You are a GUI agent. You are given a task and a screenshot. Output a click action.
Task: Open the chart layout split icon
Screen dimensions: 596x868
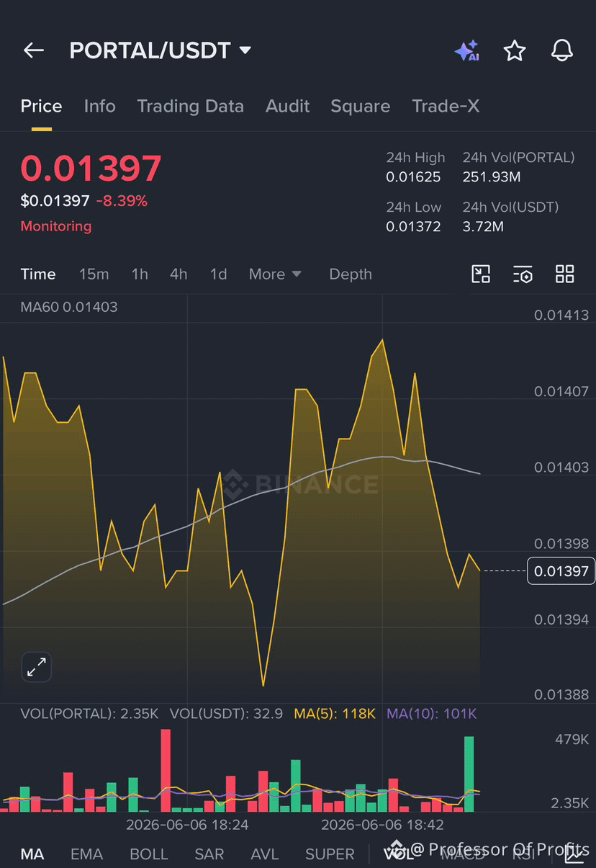click(x=481, y=274)
